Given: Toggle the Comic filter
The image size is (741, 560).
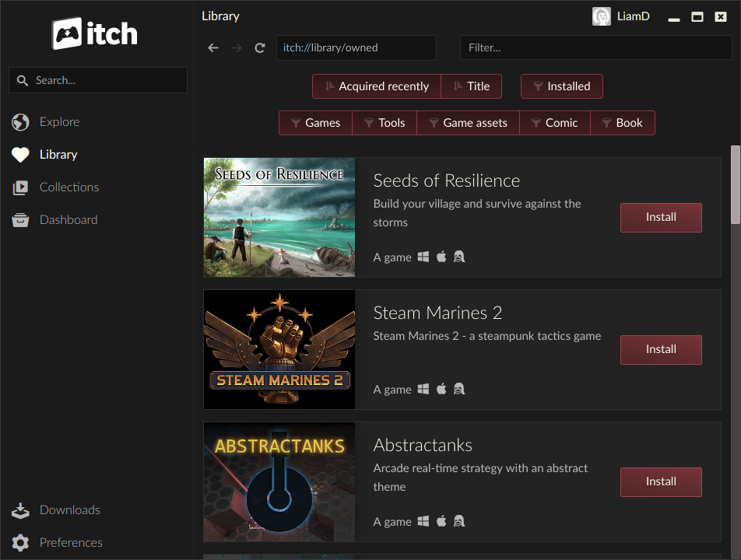Looking at the screenshot, I should coord(555,123).
